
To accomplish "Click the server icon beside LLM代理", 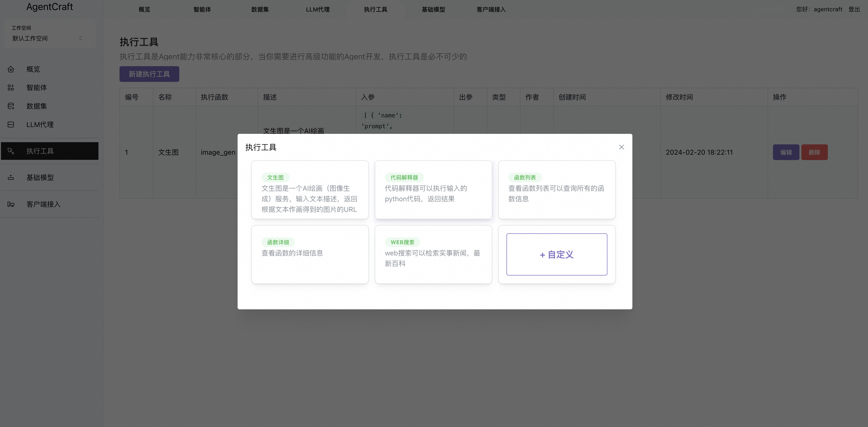I will pos(11,125).
